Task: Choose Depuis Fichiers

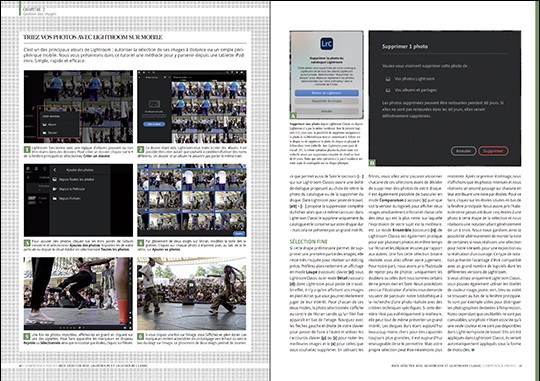Action: 66,198
